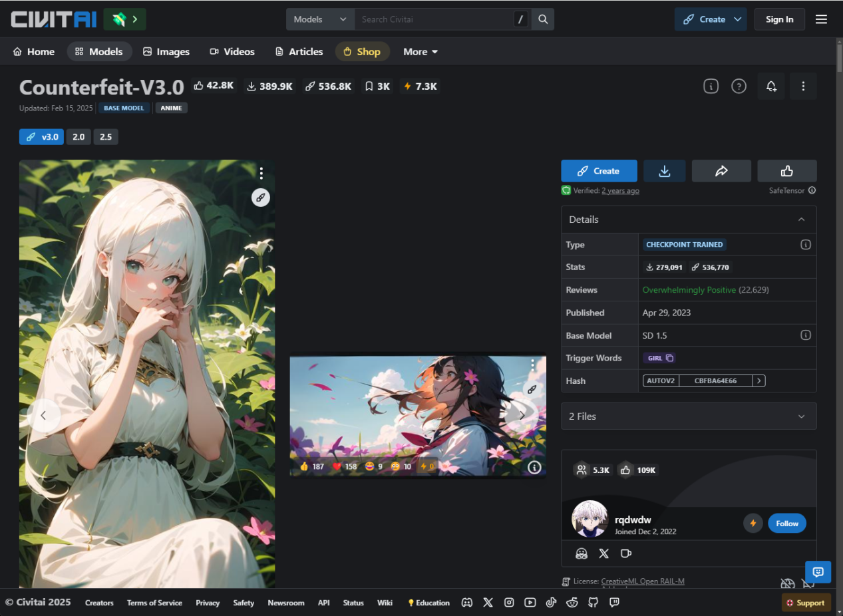Click the thumbs-up like model button
Image resolution: width=843 pixels, height=616 pixels.
pyautogui.click(x=786, y=171)
